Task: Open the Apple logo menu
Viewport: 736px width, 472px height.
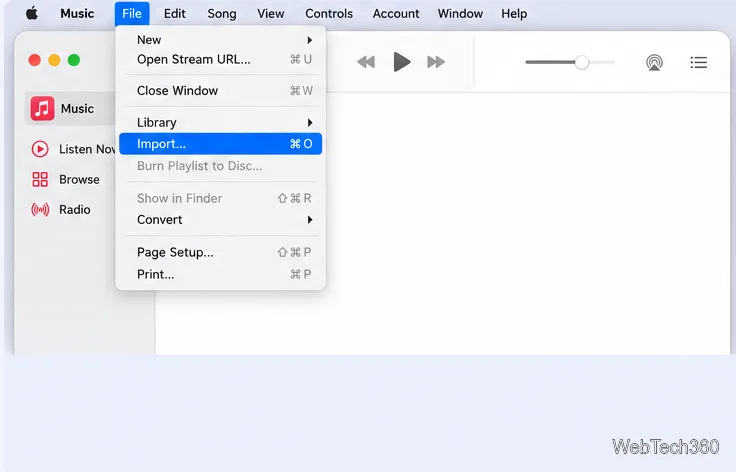Action: click(x=32, y=14)
